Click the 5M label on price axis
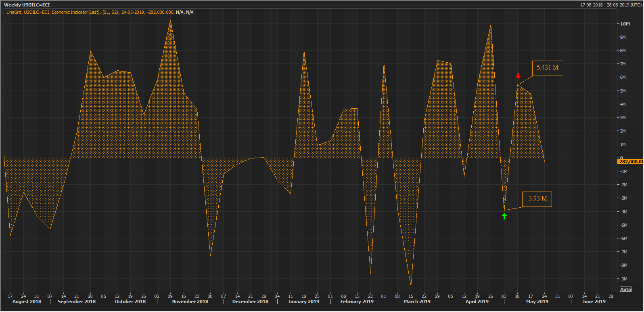644x312 pixels. tap(623, 91)
